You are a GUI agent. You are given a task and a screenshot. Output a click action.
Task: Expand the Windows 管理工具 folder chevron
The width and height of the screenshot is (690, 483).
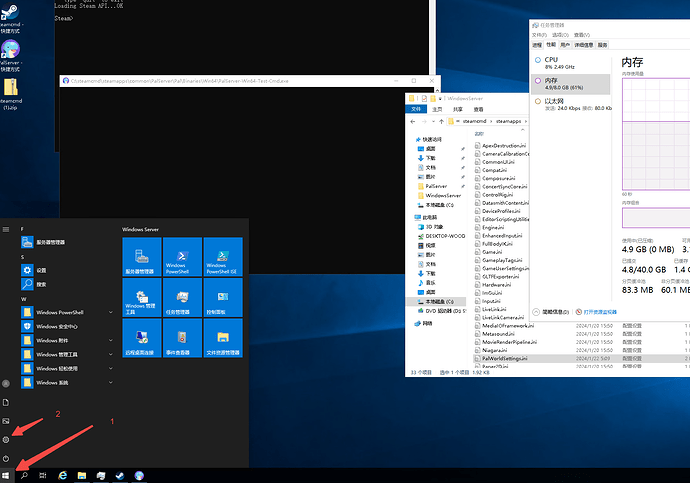[x=110, y=355]
